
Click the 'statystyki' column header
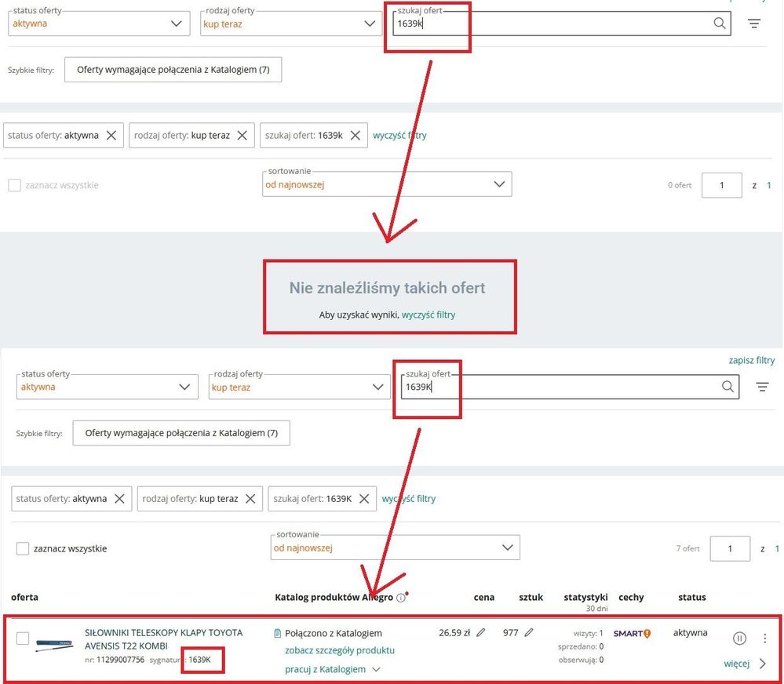click(585, 597)
